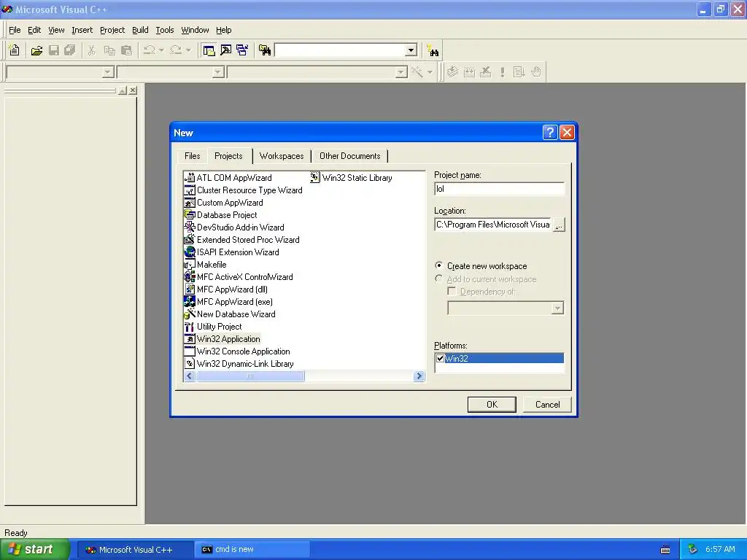Switch to the Other Documents tab
Screen dimensions: 747x560
click(349, 156)
